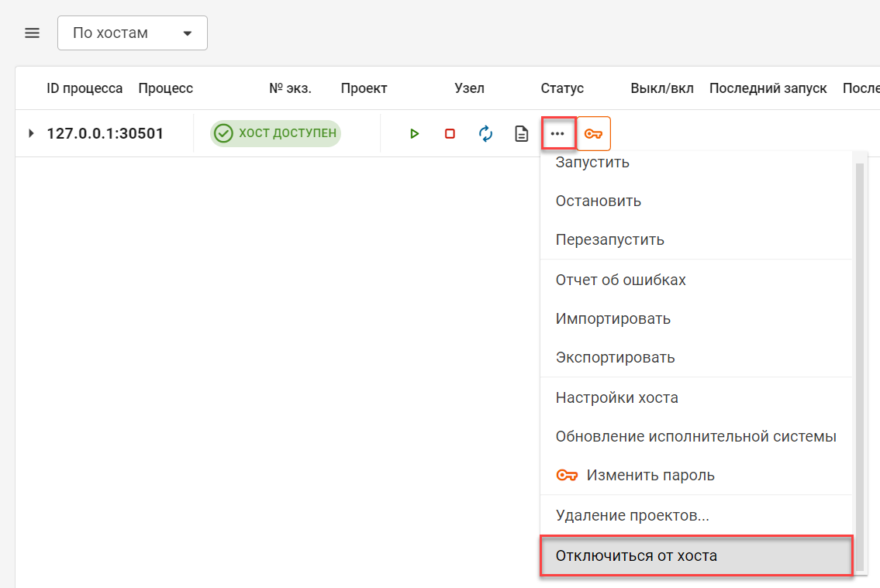Click the orange key password icon button
The width and height of the screenshot is (880, 588).
[594, 134]
